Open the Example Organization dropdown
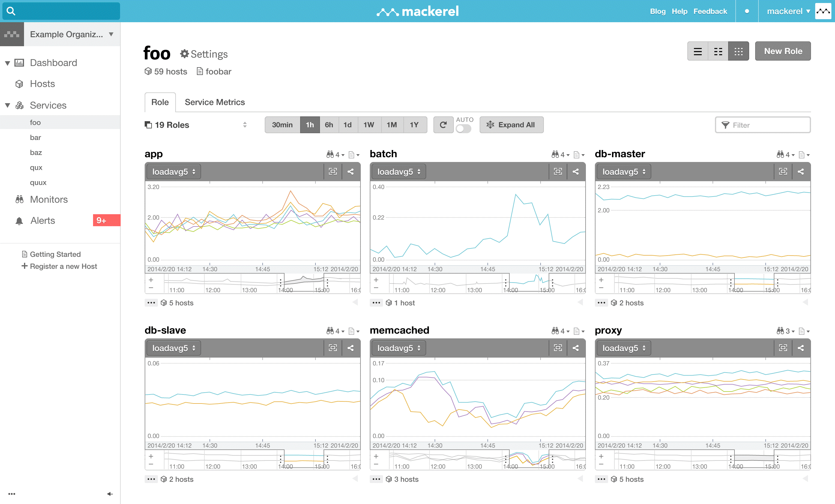 point(72,34)
